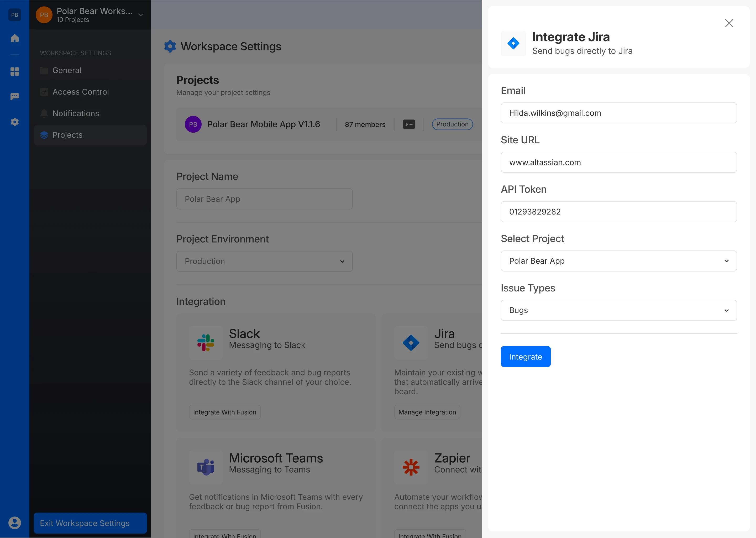Click the '87 members' text
Image resolution: width=756 pixels, height=538 pixels.
click(x=365, y=124)
